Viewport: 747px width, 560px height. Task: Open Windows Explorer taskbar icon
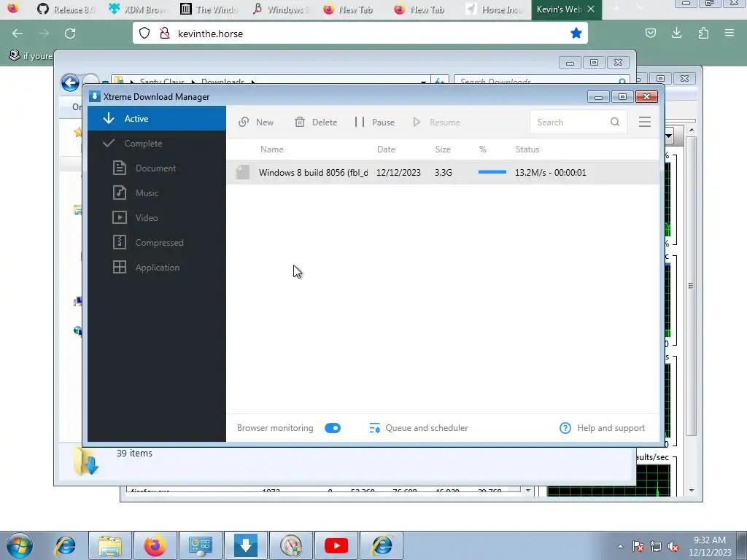pos(111,545)
